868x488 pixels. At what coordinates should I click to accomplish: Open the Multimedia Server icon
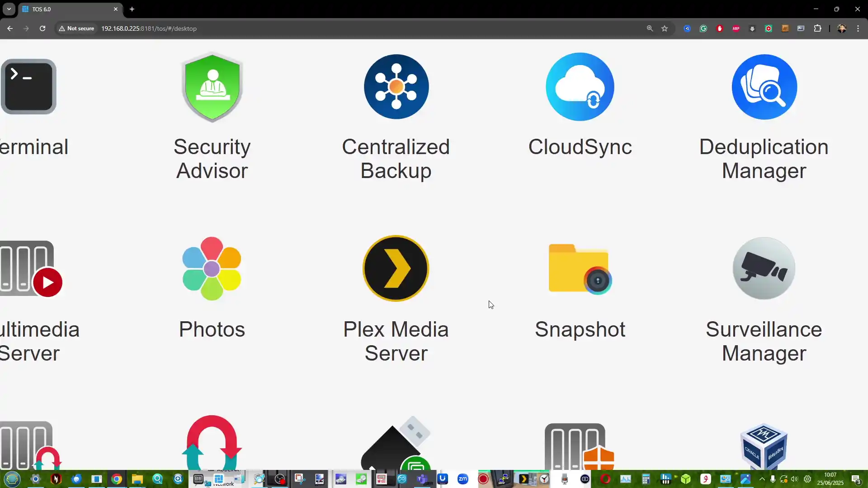(x=31, y=269)
